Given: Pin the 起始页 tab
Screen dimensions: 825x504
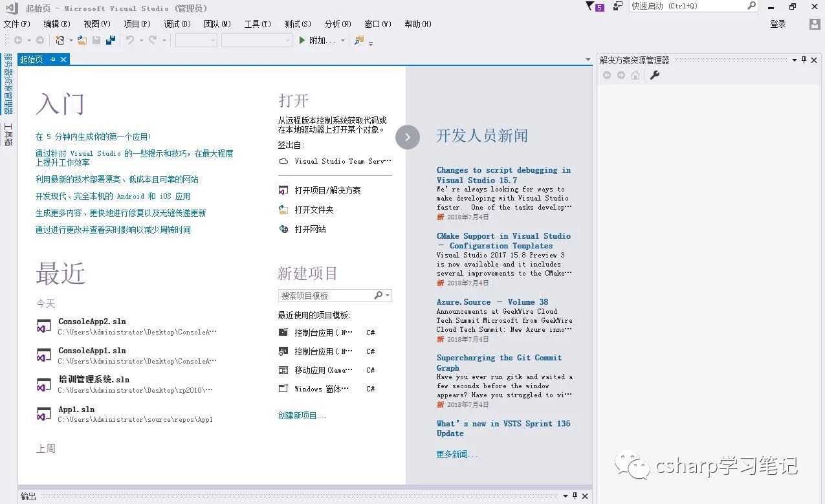Looking at the screenshot, I should click(53, 60).
